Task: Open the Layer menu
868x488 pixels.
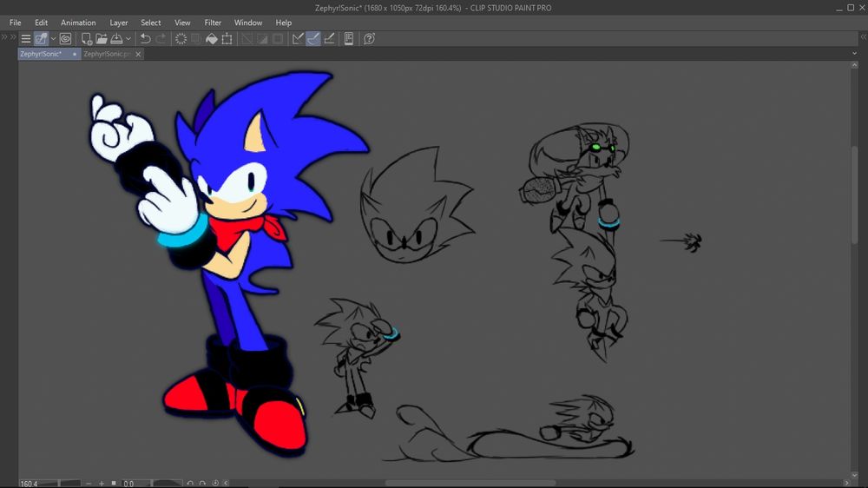Action: coord(118,23)
